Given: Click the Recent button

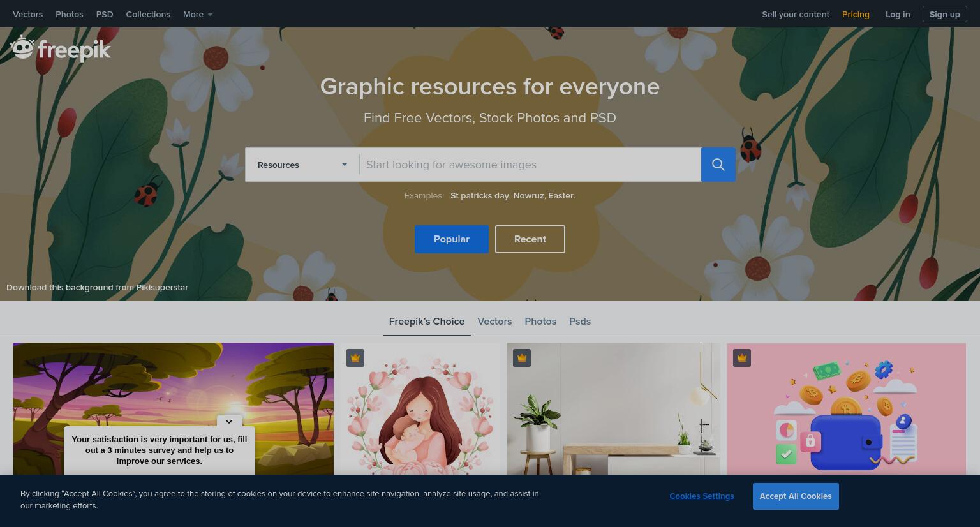Looking at the screenshot, I should [x=530, y=239].
